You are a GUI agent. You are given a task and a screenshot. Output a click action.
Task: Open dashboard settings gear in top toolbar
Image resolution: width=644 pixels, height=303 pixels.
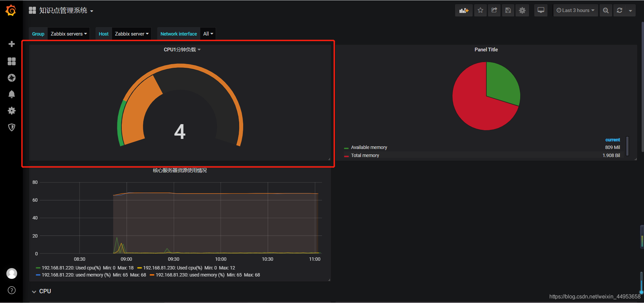tap(522, 10)
